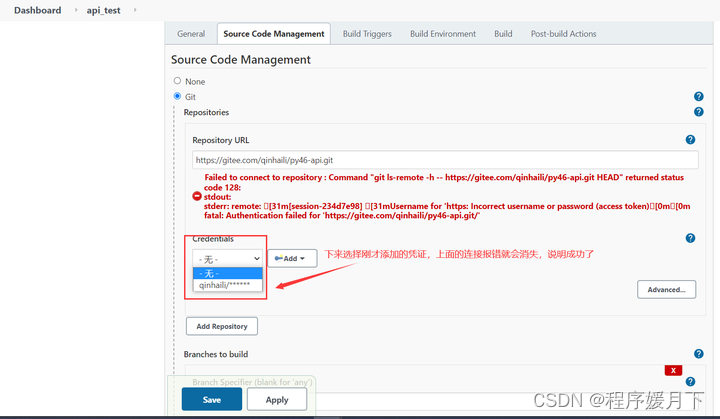Click the Advanced... button
This screenshot has height=419, width=720.
coord(666,289)
